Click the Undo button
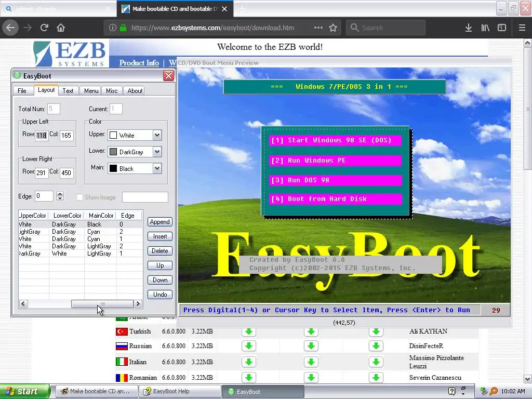This screenshot has width=532, height=399. tap(160, 295)
